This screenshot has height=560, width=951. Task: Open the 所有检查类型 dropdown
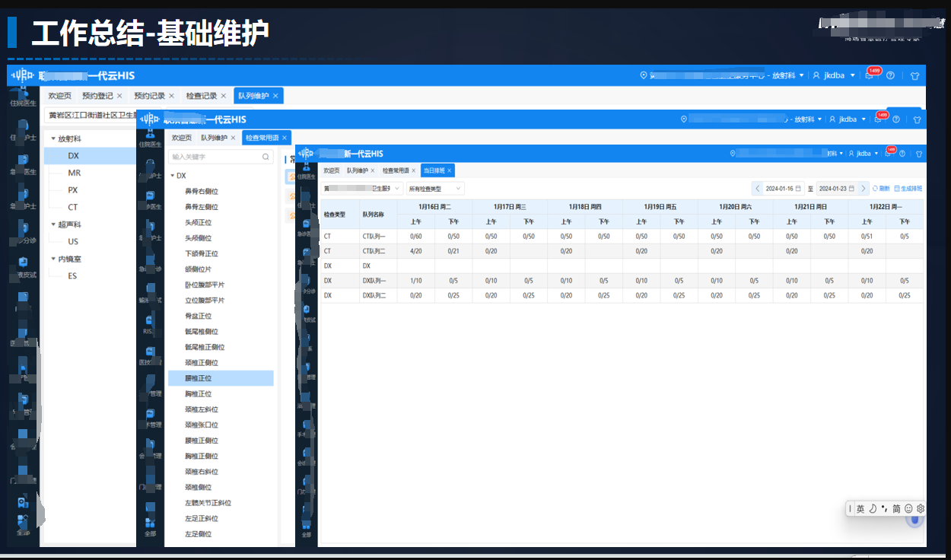[x=434, y=189]
